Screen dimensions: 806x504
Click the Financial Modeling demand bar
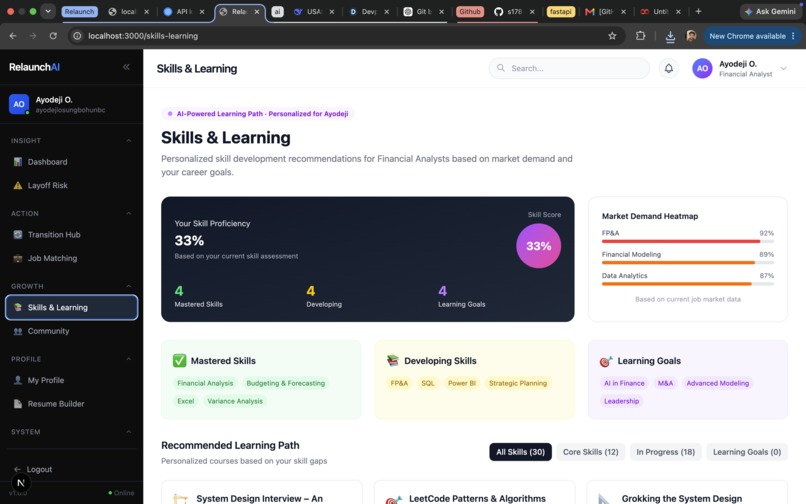[x=688, y=262]
